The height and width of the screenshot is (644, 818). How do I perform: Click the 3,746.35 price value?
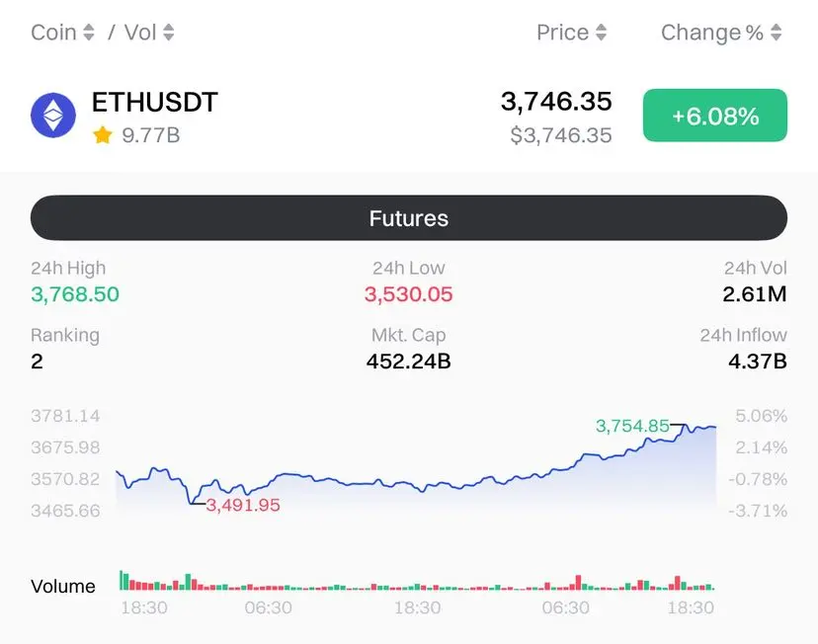tap(556, 101)
